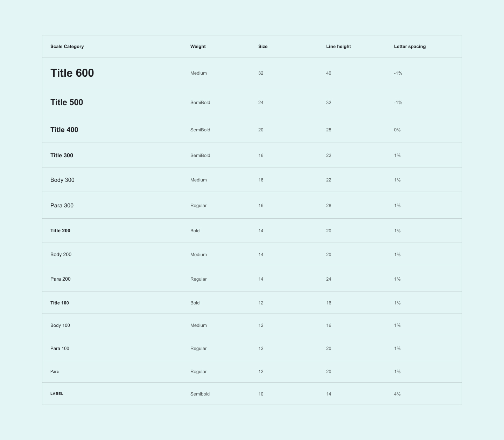Click the Title 600 sample text
Viewport: 504px width, 440px height.
pos(72,73)
